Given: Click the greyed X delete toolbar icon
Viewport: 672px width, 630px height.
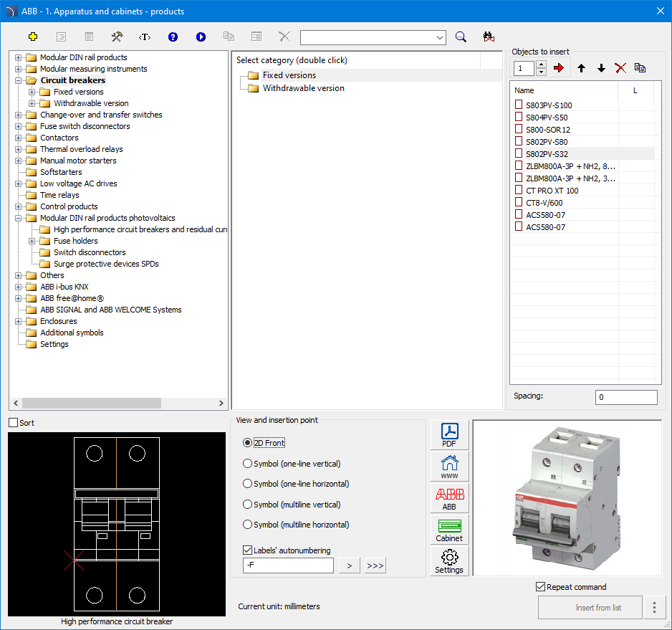Looking at the screenshot, I should 284,37.
